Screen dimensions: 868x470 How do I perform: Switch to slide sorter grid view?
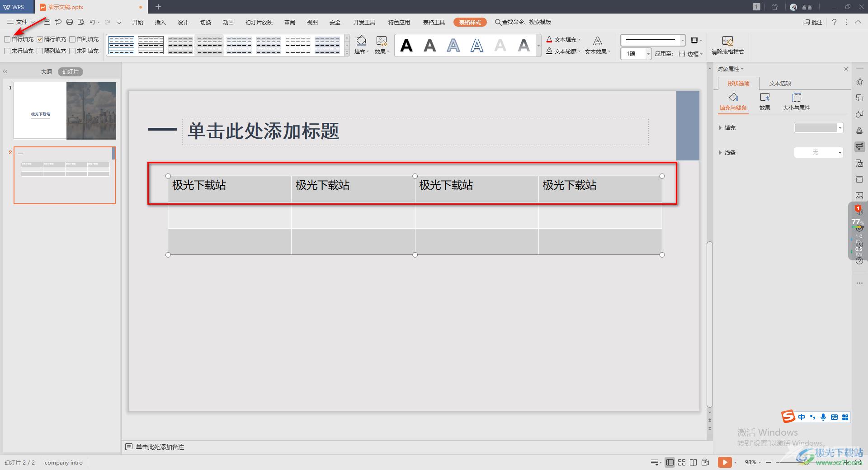[x=682, y=462]
